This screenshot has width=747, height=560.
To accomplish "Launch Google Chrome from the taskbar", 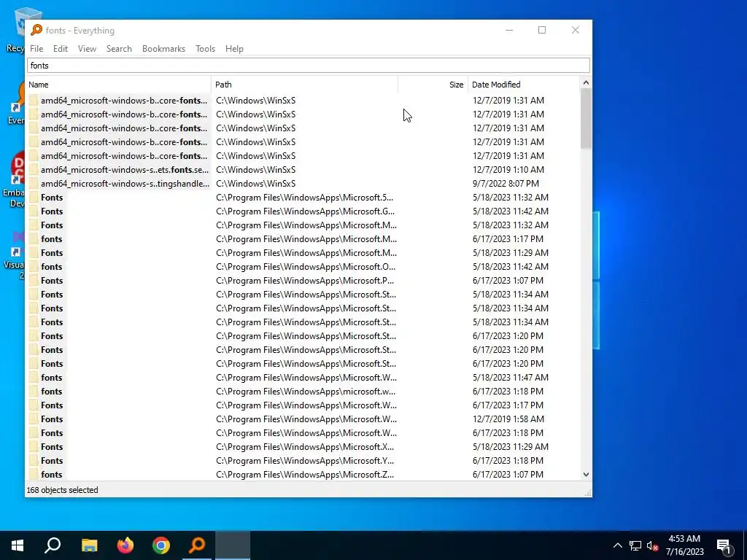I will 161,545.
